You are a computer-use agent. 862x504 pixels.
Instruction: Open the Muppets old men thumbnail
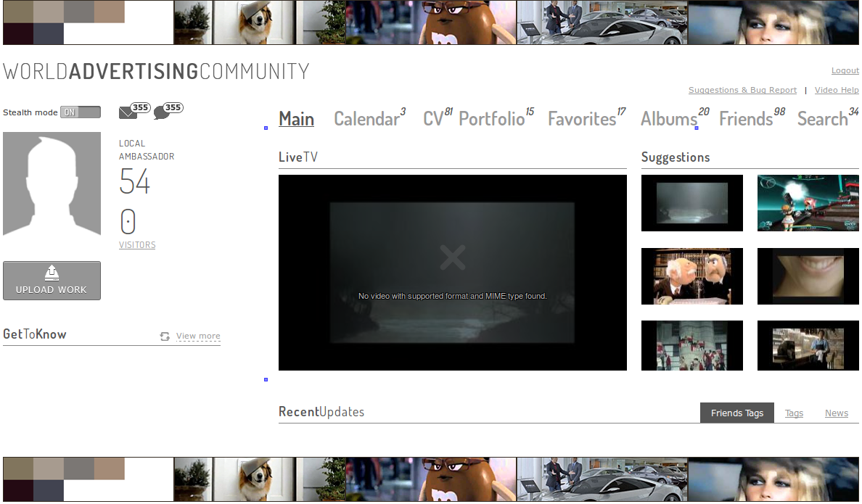(x=691, y=276)
